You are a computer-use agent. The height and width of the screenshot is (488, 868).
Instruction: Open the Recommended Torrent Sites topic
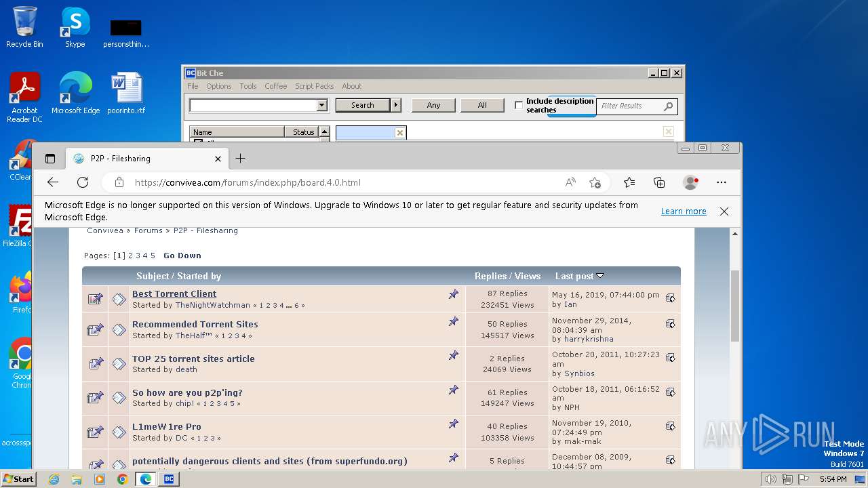click(x=195, y=324)
